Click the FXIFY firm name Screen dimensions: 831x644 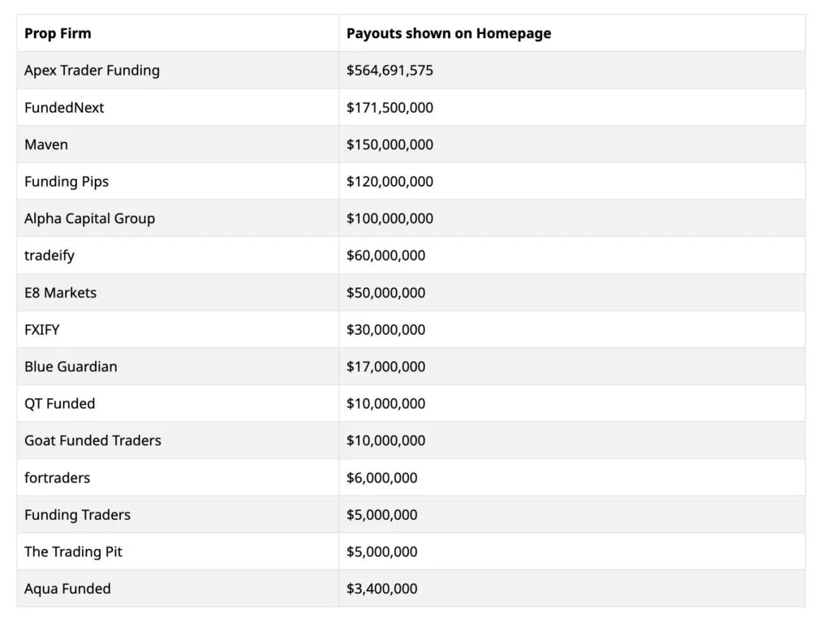click(x=43, y=329)
